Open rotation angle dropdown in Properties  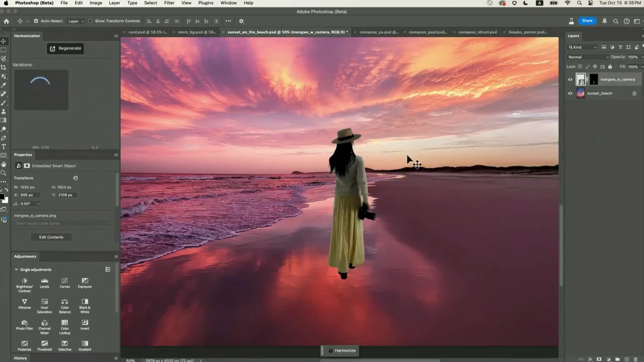(x=38, y=204)
